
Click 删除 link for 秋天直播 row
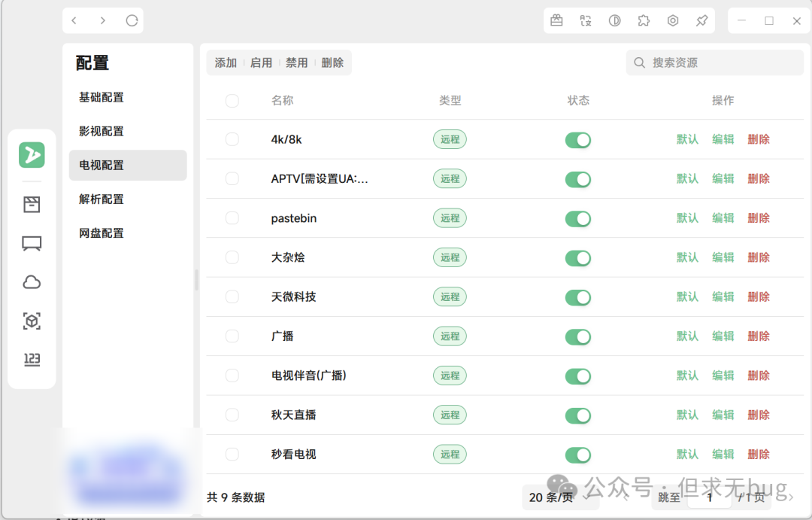(758, 415)
